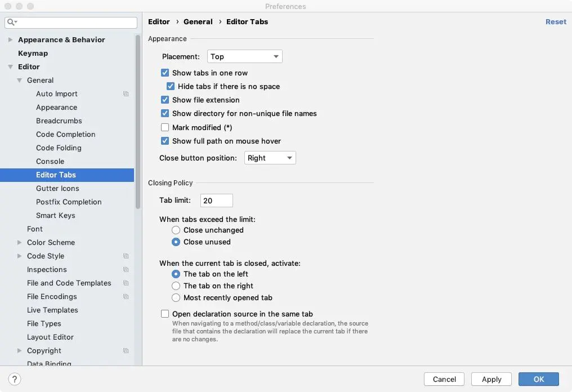This screenshot has width=572, height=392.
Task: Click the sidebar vertical scrollbar thumb
Action: (x=138, y=122)
